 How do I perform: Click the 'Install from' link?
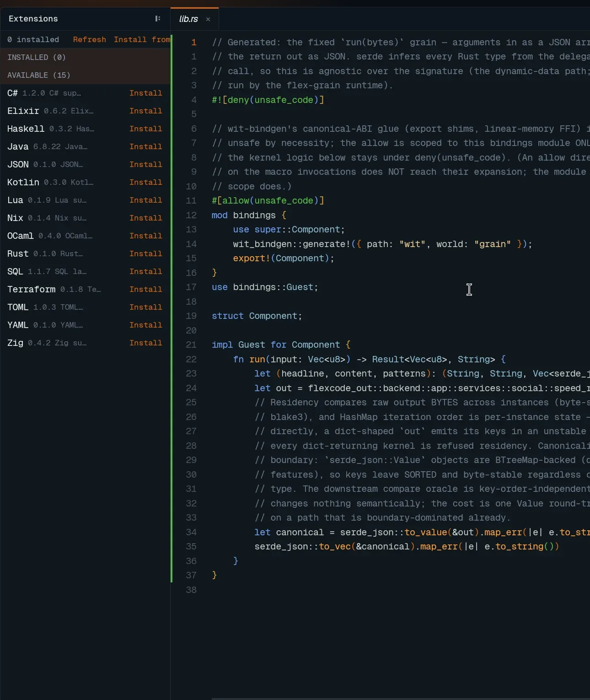[x=142, y=40]
